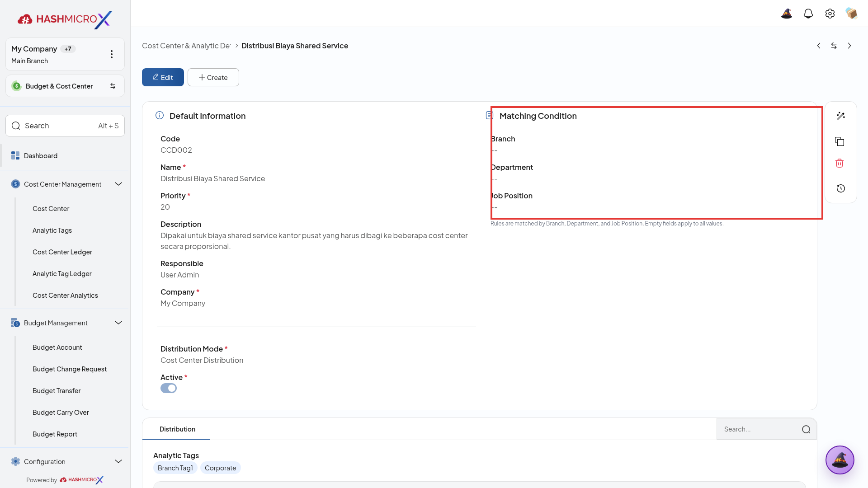Open Budget Transfer item

coord(57,391)
